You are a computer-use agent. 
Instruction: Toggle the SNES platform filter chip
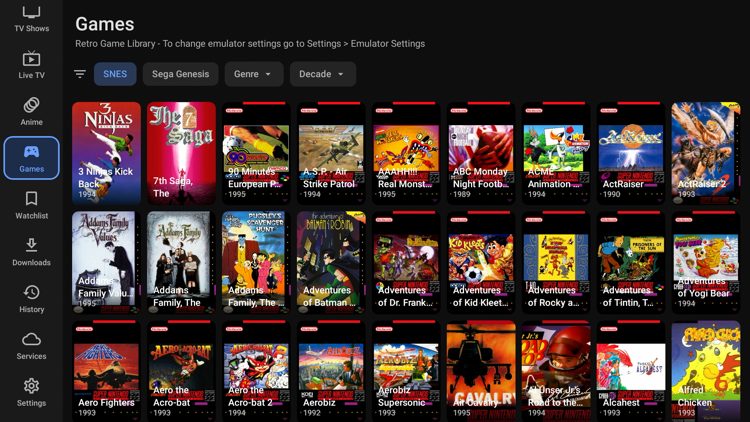pos(115,74)
